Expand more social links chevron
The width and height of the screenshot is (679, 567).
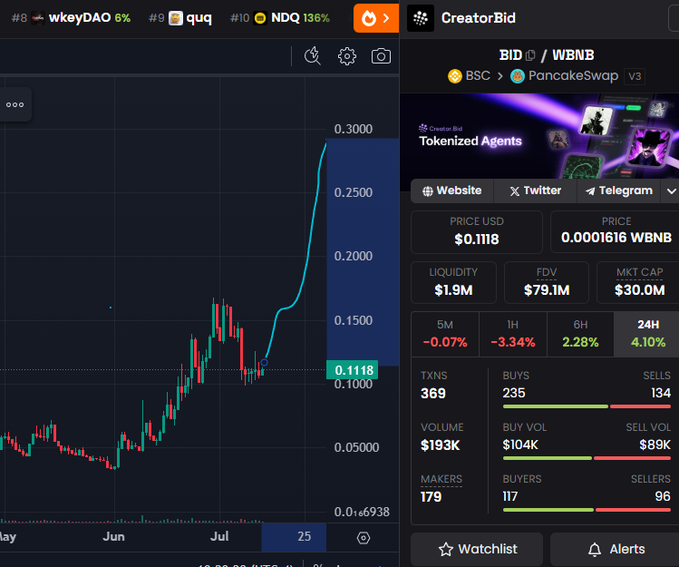point(671,191)
